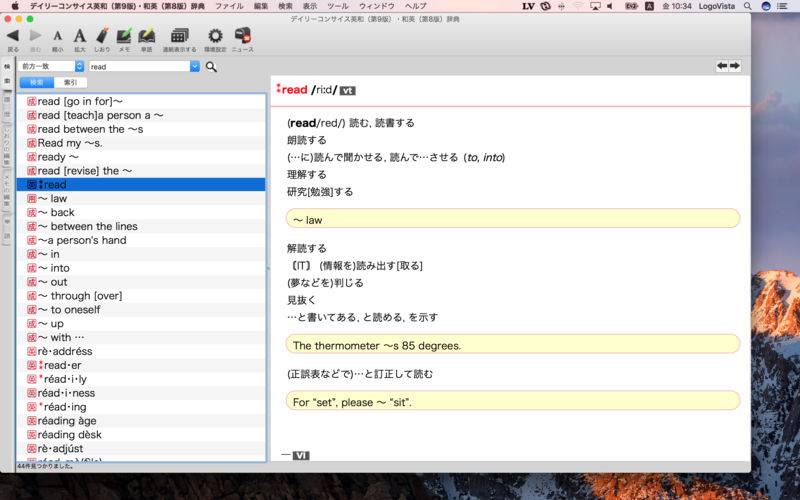
Task: Select list entry "rè·adjúst"
Action: coord(141,448)
